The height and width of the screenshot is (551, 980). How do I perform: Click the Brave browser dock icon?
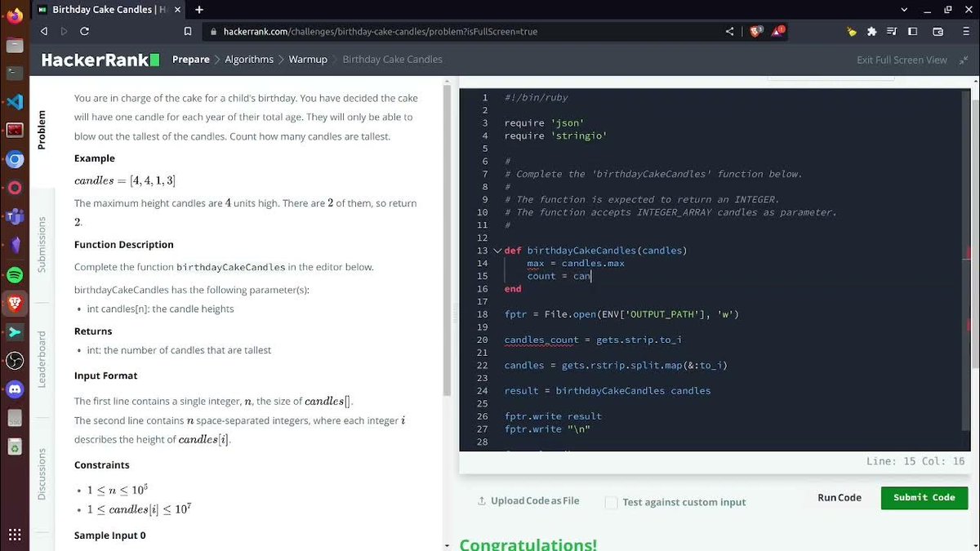pyautogui.click(x=14, y=303)
